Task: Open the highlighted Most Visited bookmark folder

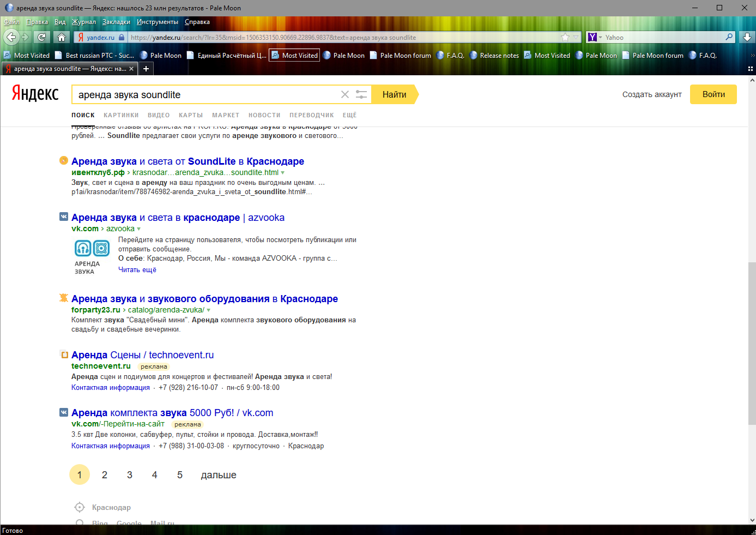Action: point(295,55)
